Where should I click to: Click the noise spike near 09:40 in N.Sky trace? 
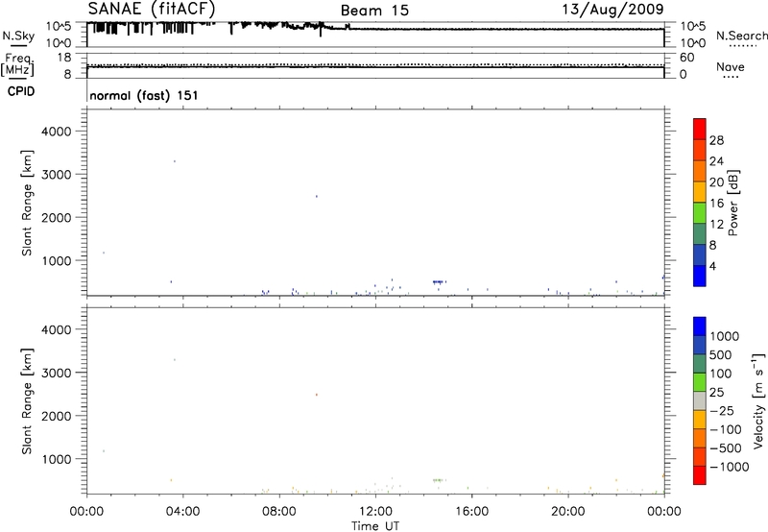pyautogui.click(x=321, y=30)
